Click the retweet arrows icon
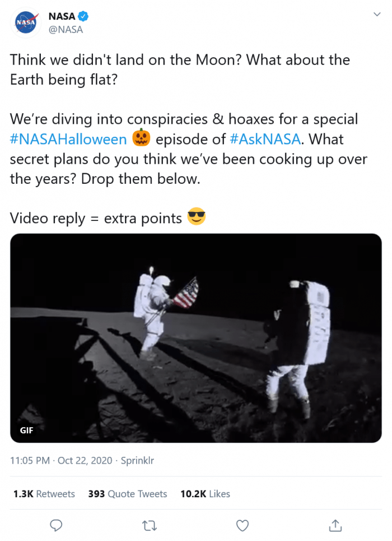 (x=149, y=526)
